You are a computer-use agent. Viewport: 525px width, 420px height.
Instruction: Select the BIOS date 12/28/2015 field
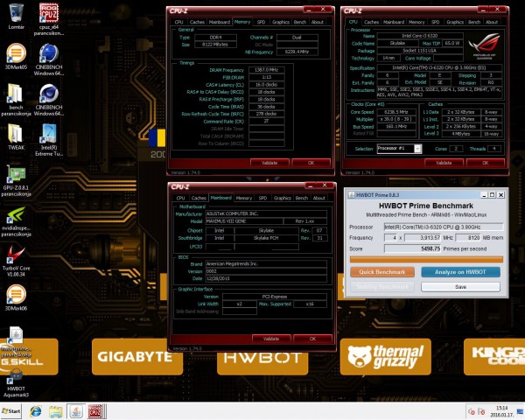(x=266, y=278)
